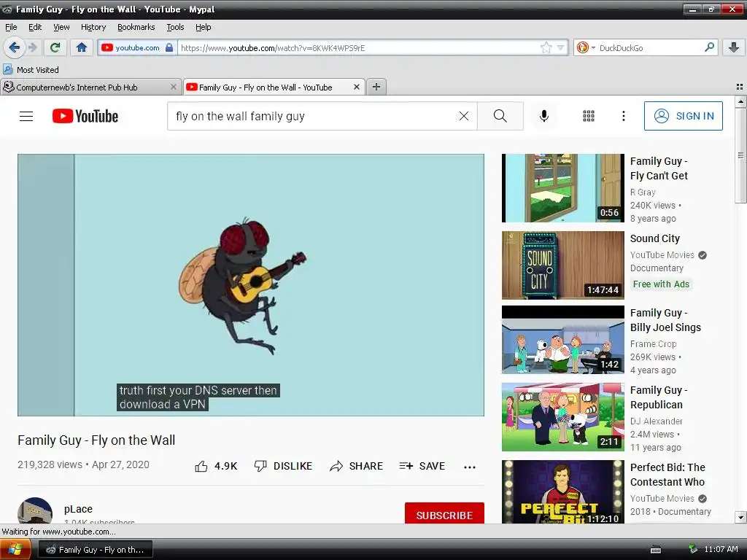Open the Bookmarks menu

click(136, 27)
